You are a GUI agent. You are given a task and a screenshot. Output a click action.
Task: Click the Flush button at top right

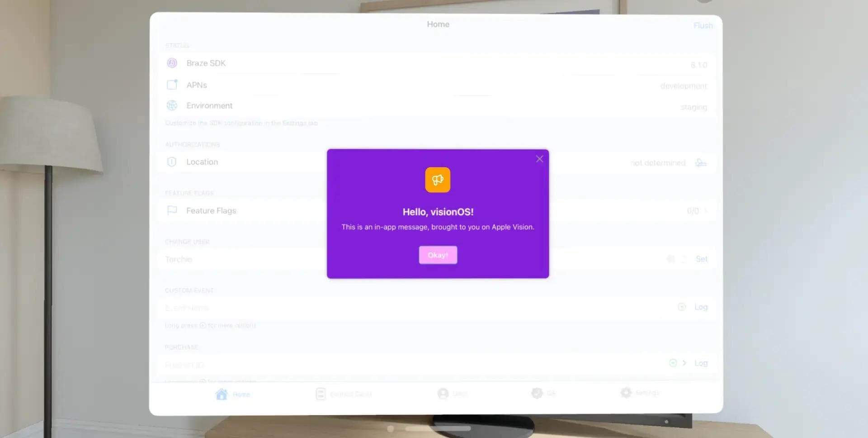click(703, 26)
